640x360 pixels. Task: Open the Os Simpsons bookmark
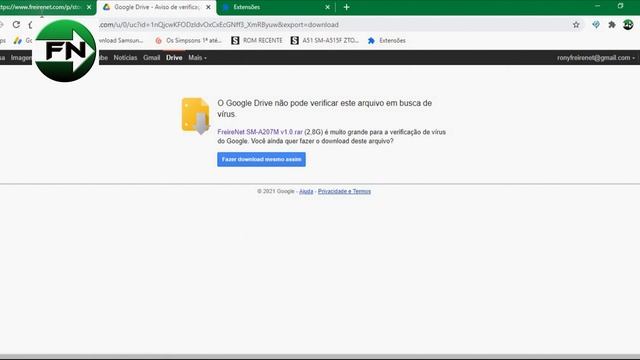tap(188, 40)
